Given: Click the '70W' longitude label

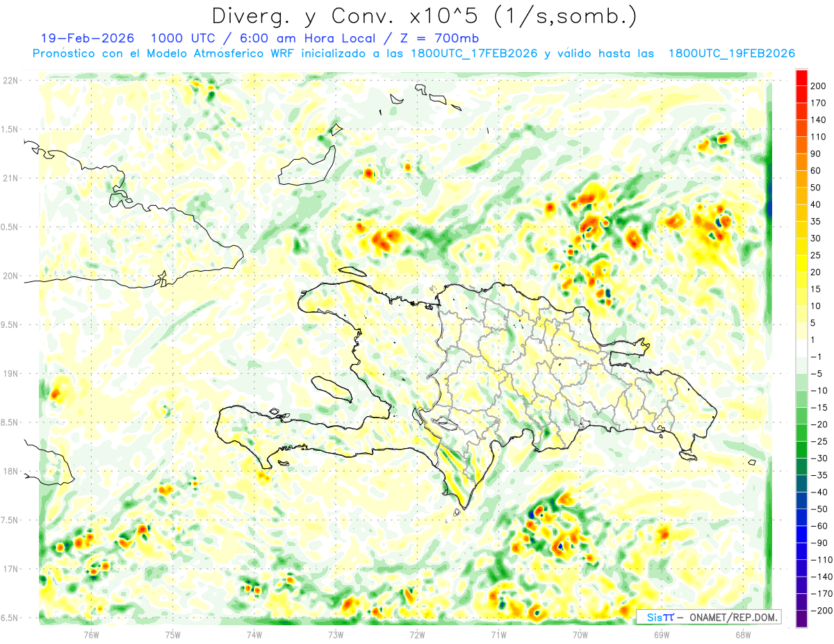Looking at the screenshot, I should [580, 634].
